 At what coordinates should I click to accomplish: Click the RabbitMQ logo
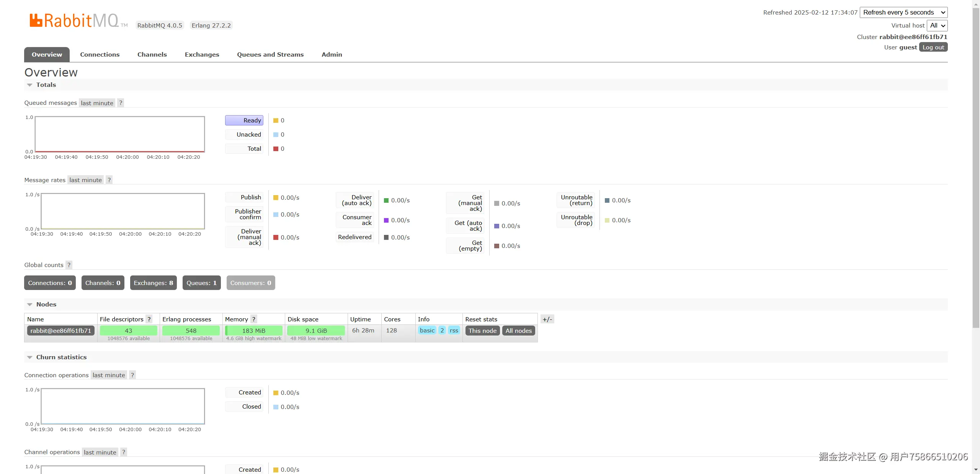point(75,21)
